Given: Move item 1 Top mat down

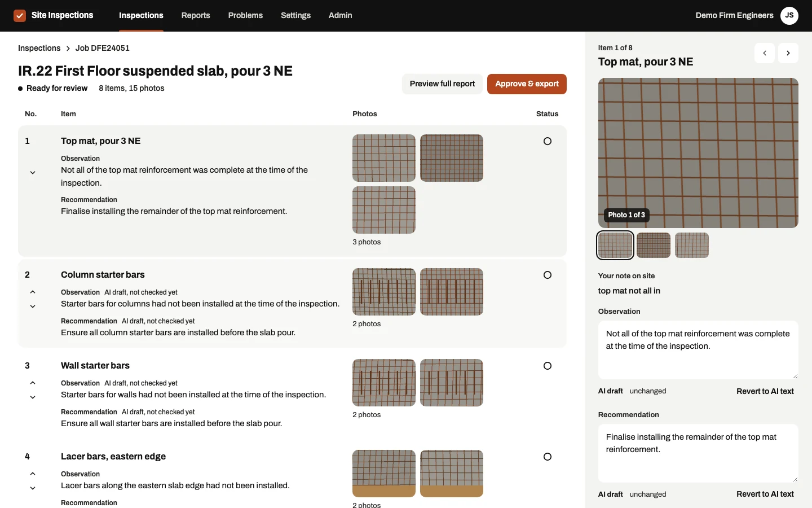Looking at the screenshot, I should (x=33, y=173).
